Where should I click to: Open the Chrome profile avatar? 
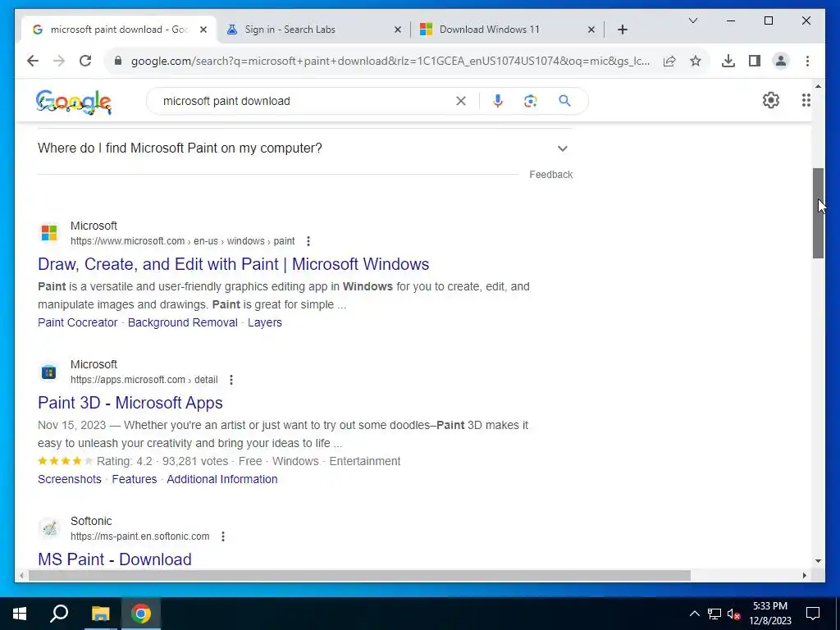781,61
